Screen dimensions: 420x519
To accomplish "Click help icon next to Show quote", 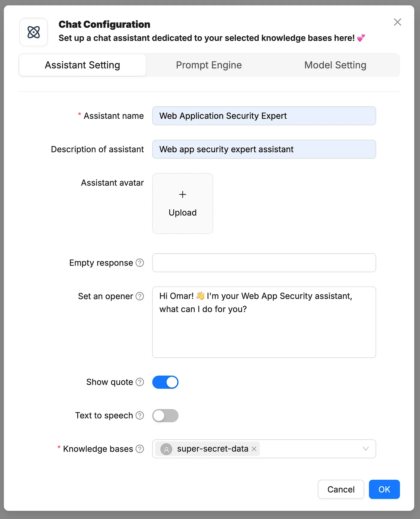I will (140, 382).
